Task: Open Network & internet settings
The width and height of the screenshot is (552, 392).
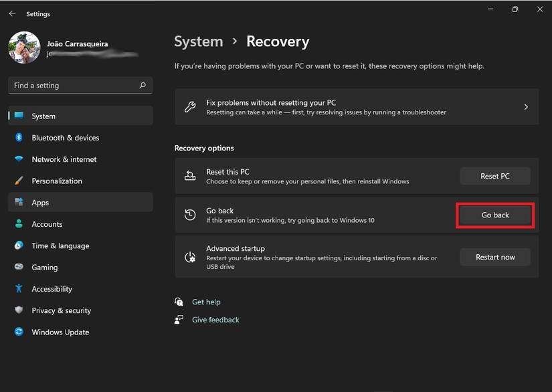Action: 80,159
